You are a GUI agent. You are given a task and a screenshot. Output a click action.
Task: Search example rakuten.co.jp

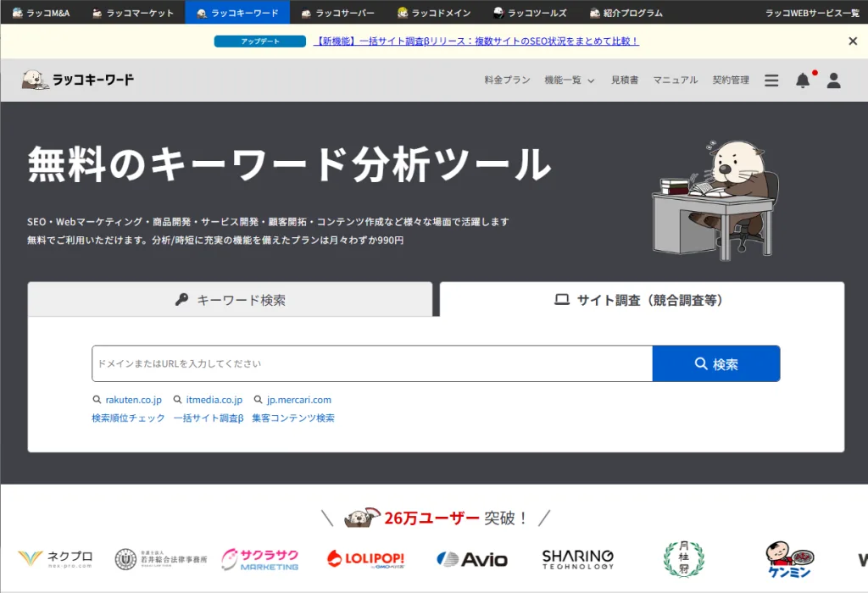pos(127,399)
